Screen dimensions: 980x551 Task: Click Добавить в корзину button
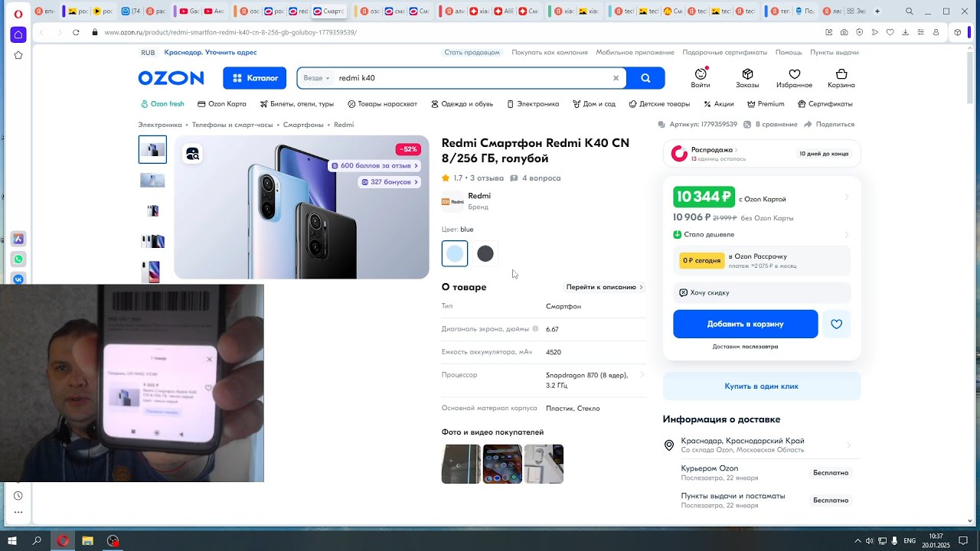(x=745, y=324)
